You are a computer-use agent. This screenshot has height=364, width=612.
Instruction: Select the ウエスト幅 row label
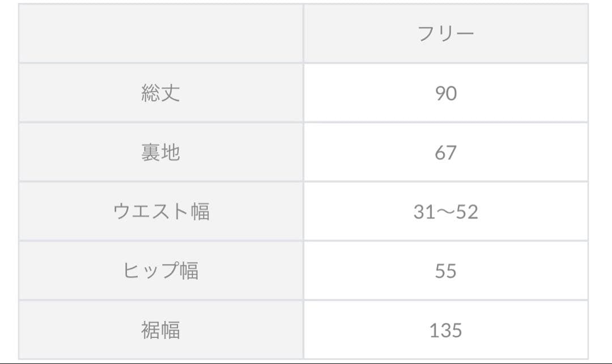[x=161, y=212]
